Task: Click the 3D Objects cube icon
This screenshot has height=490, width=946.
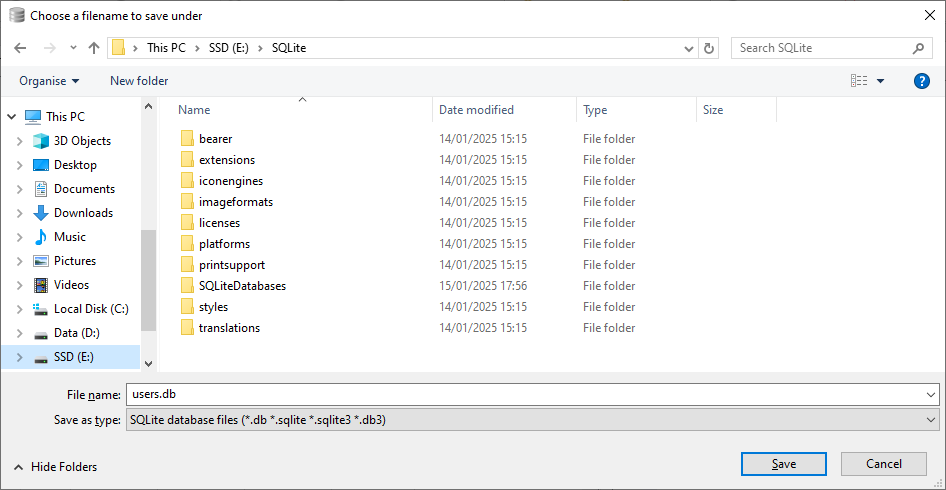Action: pyautogui.click(x=40, y=141)
